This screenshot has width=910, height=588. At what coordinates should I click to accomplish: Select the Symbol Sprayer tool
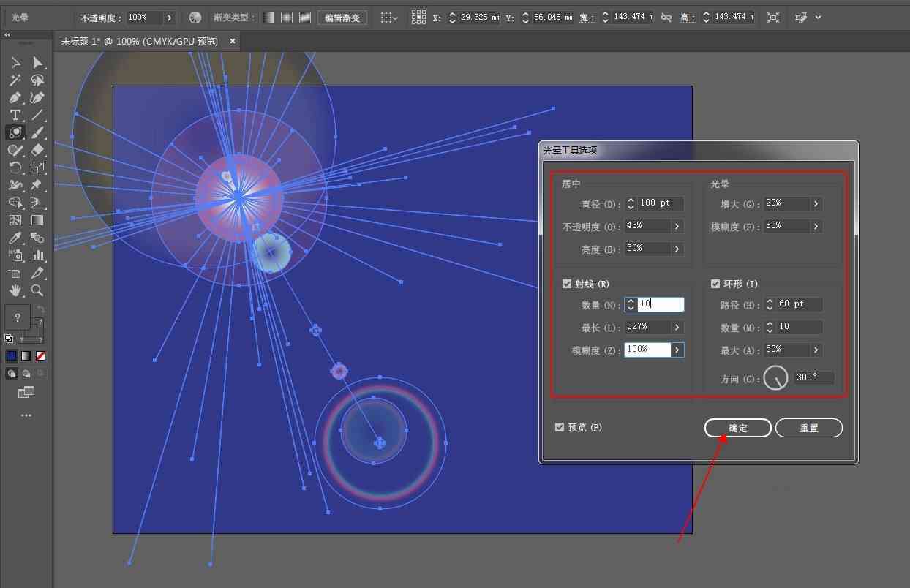point(15,256)
